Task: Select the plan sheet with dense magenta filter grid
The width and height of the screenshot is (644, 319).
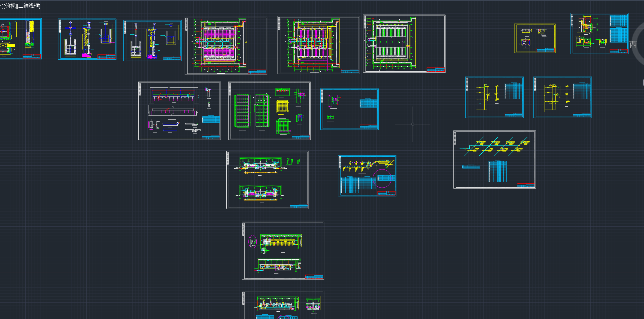Action: coord(226,46)
